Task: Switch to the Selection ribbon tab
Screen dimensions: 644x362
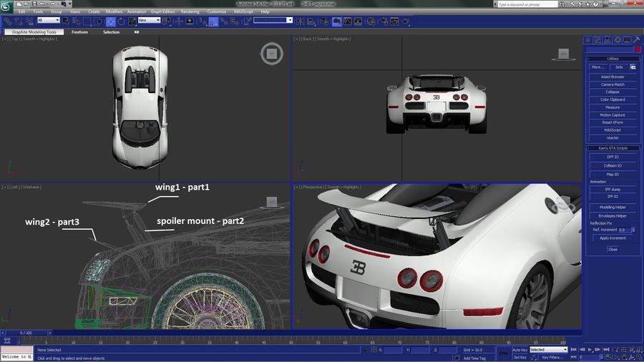Action: [x=112, y=31]
